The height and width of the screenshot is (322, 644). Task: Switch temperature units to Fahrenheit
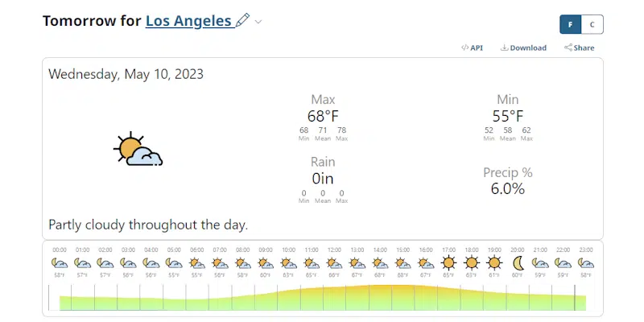[571, 24]
